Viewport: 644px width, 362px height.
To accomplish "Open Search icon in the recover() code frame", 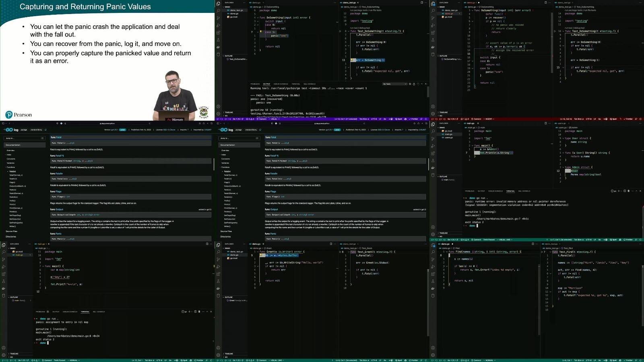I will pyautogui.click(x=433, y=10).
